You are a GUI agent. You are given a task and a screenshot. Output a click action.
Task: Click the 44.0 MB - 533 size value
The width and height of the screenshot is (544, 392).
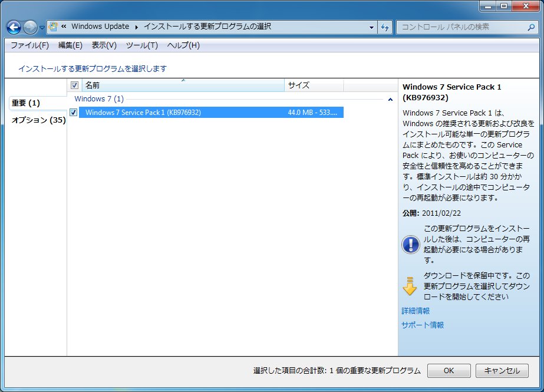312,113
